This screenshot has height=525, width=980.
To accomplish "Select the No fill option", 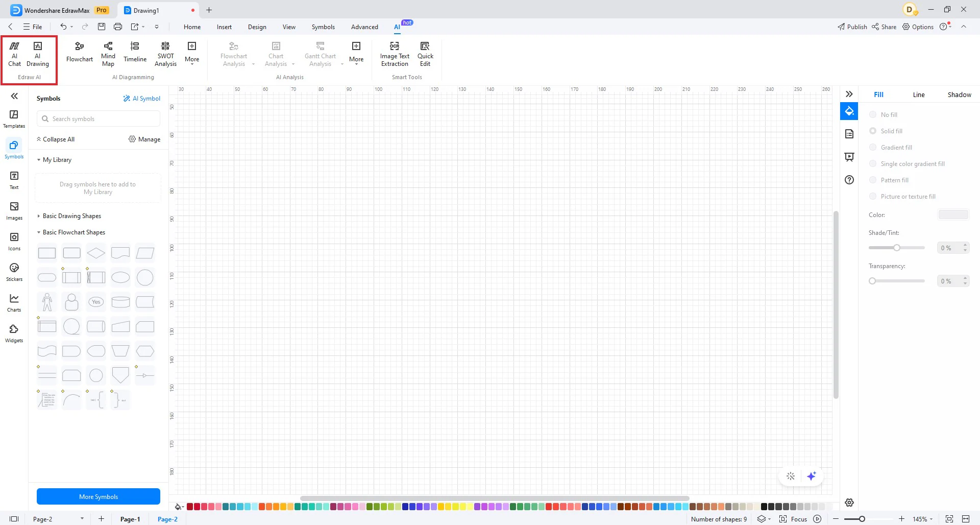I will click(884, 114).
